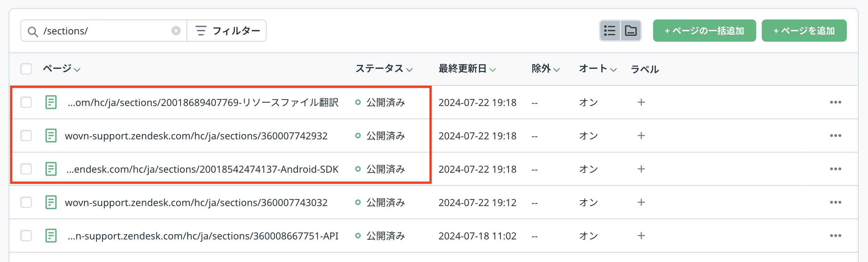Click the ページの一括追加 button
Viewport: 868px width, 262px height.
(x=704, y=31)
